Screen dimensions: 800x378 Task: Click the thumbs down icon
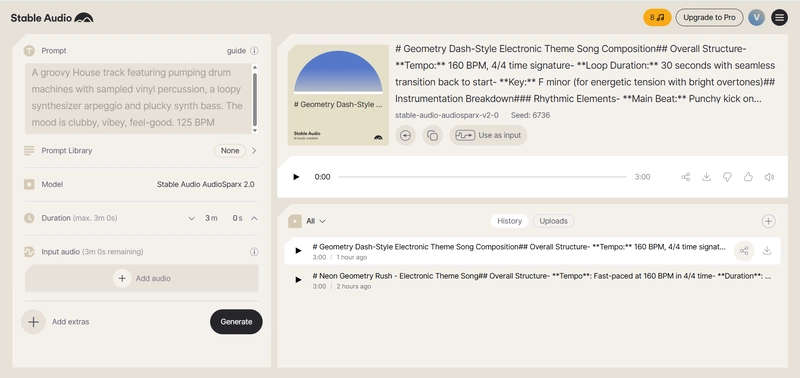[728, 177]
